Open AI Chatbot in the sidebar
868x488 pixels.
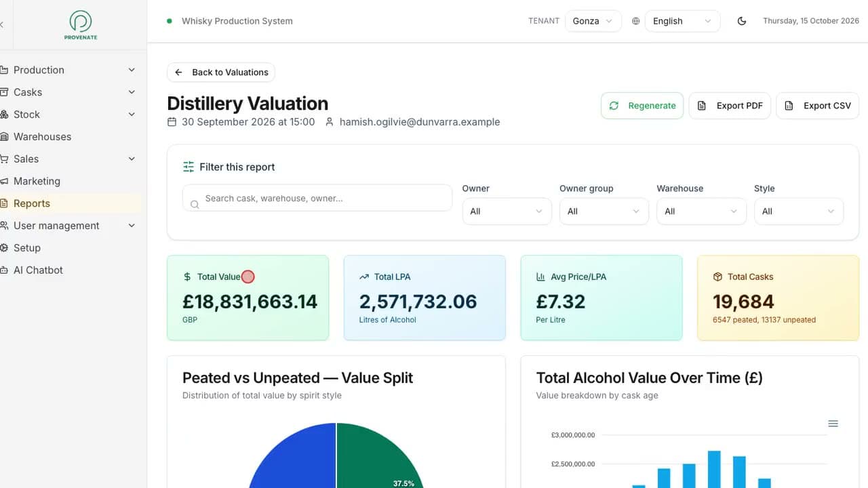point(71,270)
